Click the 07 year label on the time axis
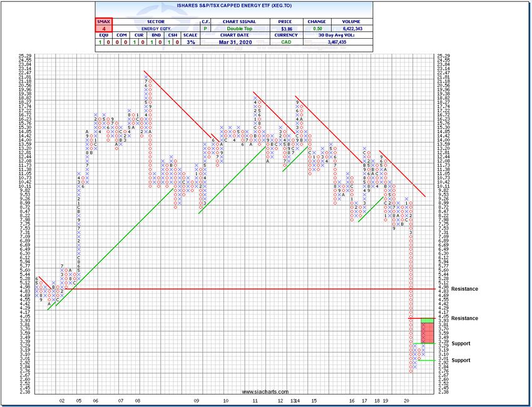 tap(120, 401)
